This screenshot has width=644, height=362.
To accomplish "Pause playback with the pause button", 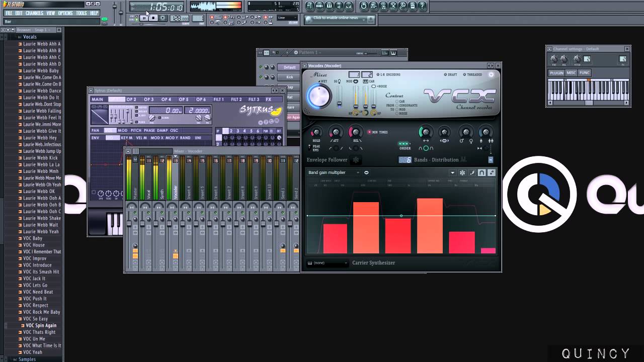I will point(144,18).
